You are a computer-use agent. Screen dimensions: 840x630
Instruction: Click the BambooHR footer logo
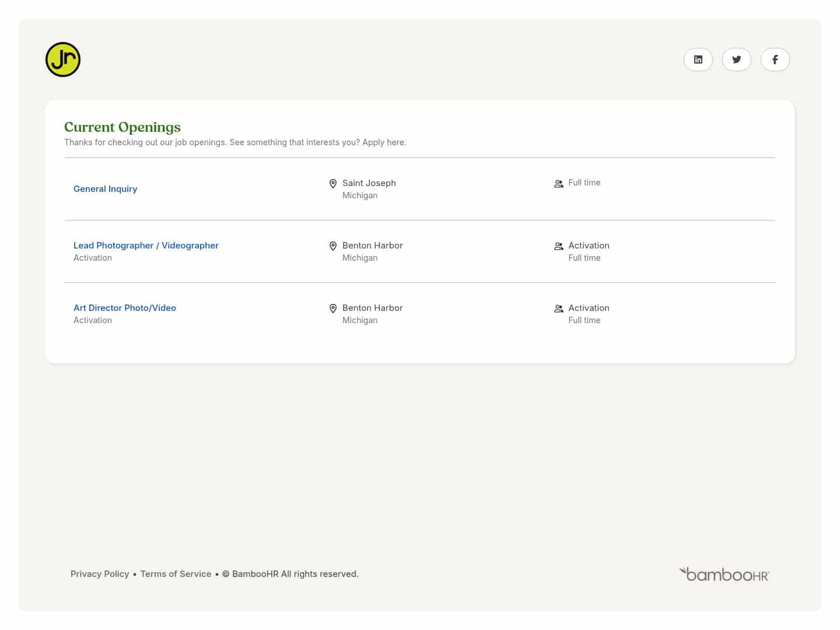724,575
